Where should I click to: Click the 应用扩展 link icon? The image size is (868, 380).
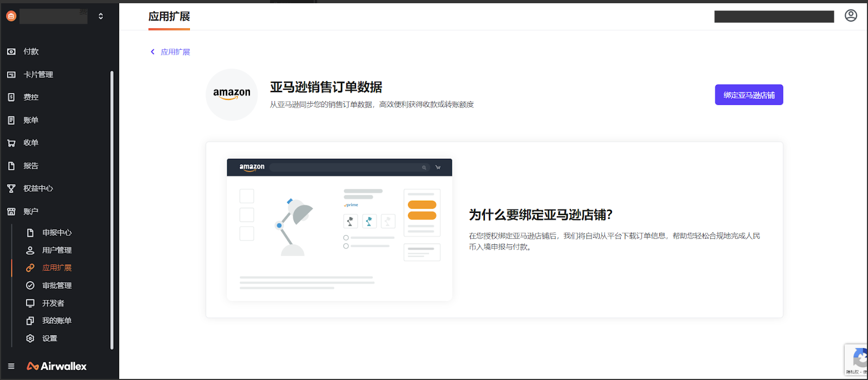point(30,268)
